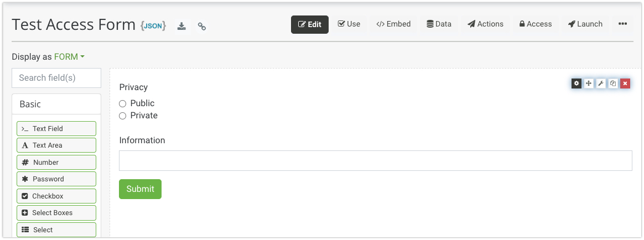The width and height of the screenshot is (644, 240).
Task: Remove the Privacy component
Action: pyautogui.click(x=625, y=84)
